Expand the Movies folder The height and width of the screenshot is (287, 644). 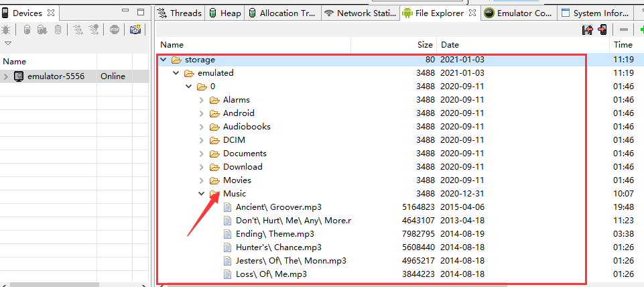201,180
